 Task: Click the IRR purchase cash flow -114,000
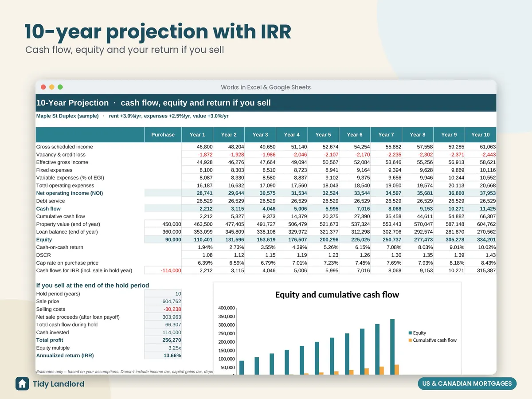point(163,270)
